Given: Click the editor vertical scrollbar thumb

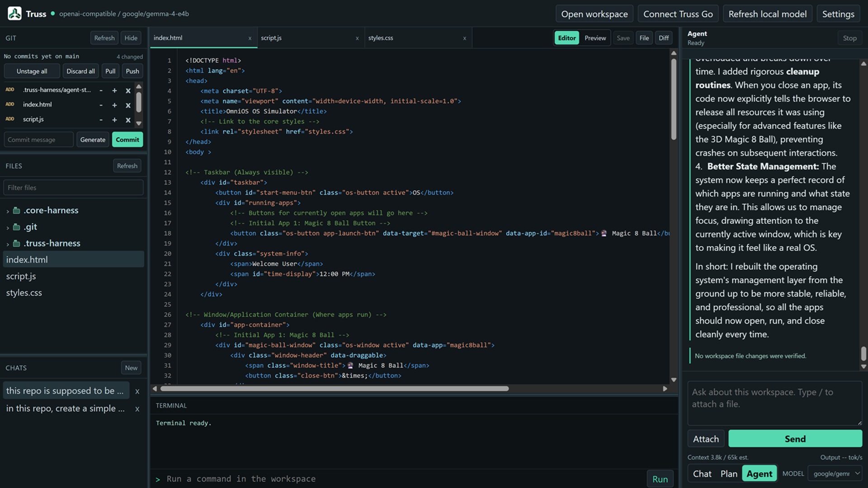Looking at the screenshot, I should (x=674, y=99).
